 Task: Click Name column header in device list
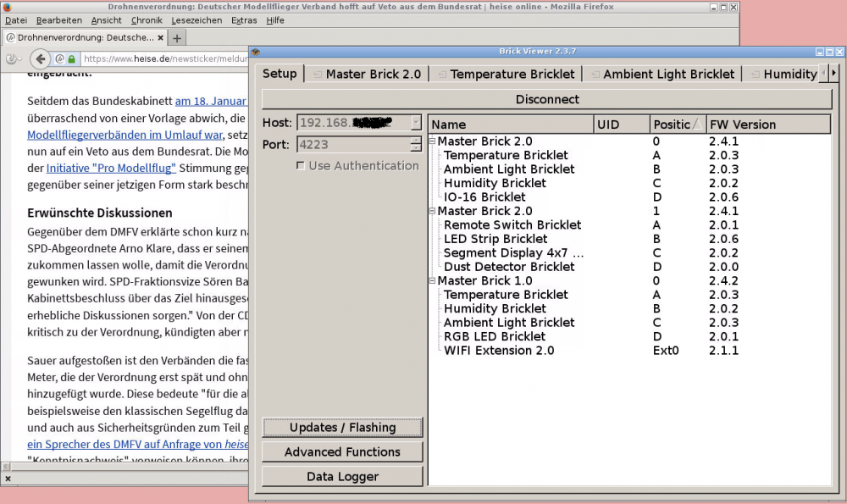pos(511,125)
